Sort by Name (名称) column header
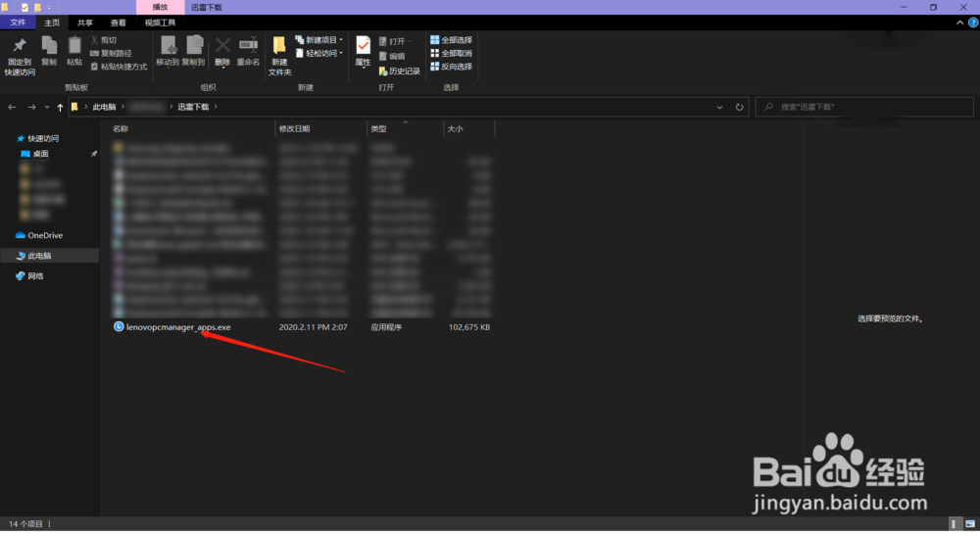Image resolution: width=980 pixels, height=536 pixels. [x=191, y=128]
